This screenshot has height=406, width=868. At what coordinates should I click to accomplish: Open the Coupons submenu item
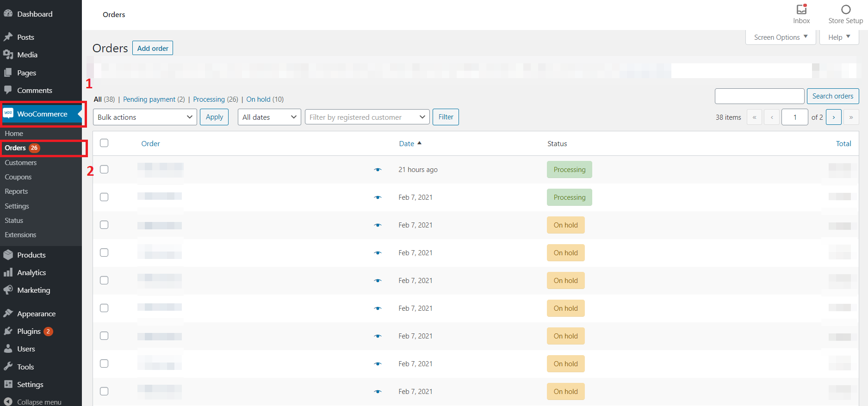click(x=18, y=177)
